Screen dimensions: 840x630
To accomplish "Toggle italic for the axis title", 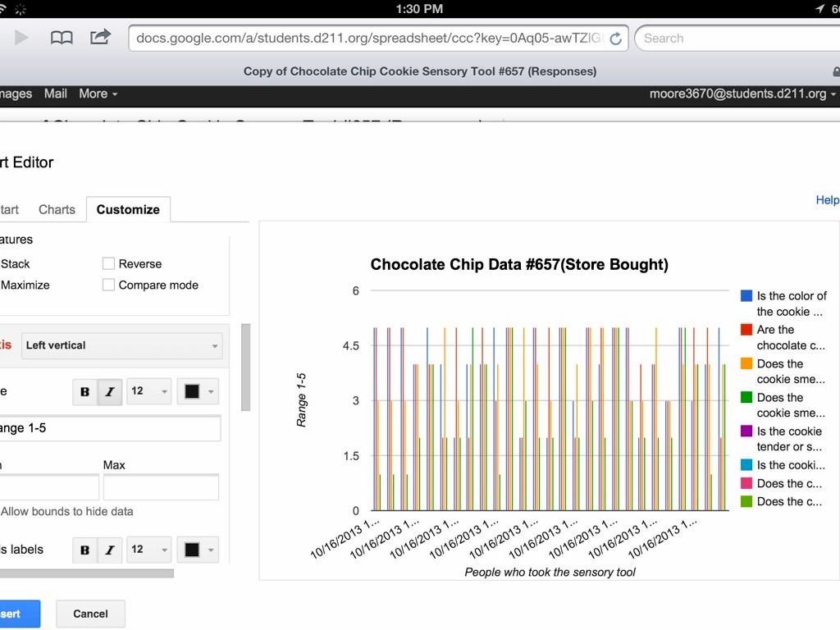I will pos(109,392).
